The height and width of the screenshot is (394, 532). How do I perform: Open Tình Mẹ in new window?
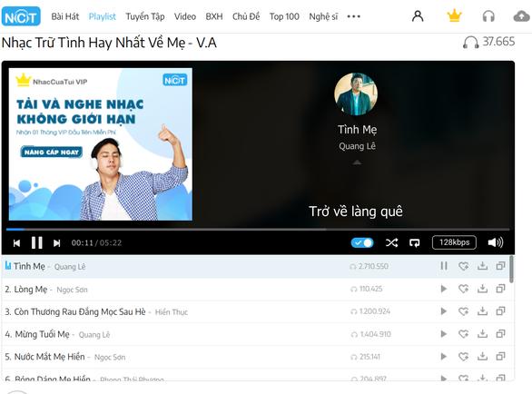(x=501, y=266)
